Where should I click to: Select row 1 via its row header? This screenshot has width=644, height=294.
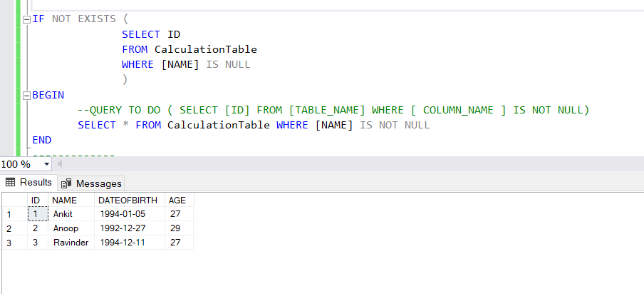pos(14,214)
